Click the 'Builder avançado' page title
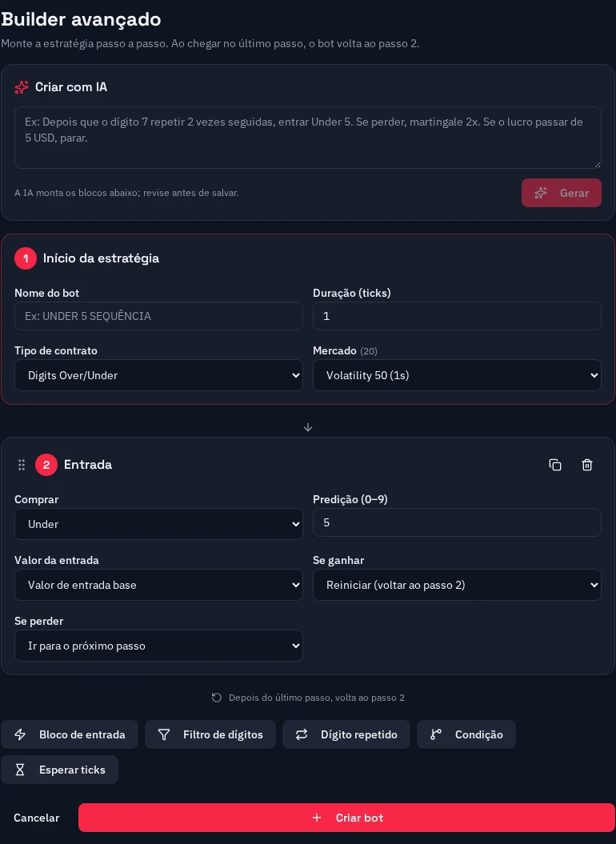 82,19
